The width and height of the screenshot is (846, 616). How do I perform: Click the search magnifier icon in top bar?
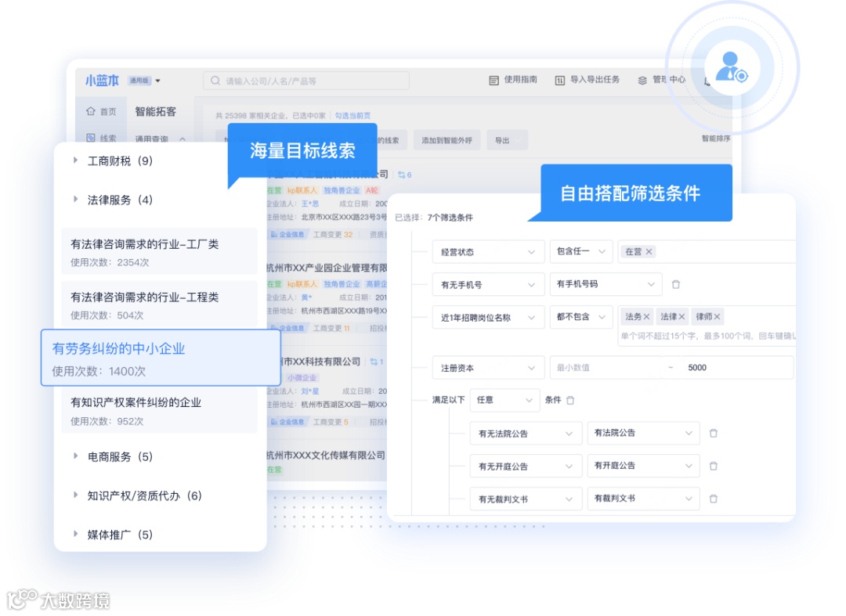[x=215, y=81]
